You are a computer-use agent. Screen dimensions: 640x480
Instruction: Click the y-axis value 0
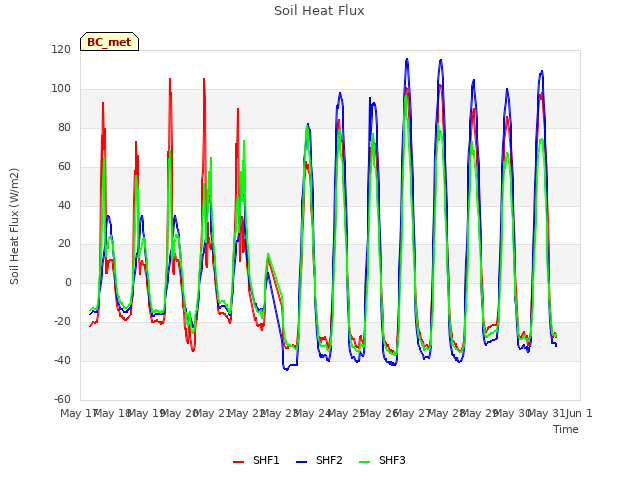(68, 282)
